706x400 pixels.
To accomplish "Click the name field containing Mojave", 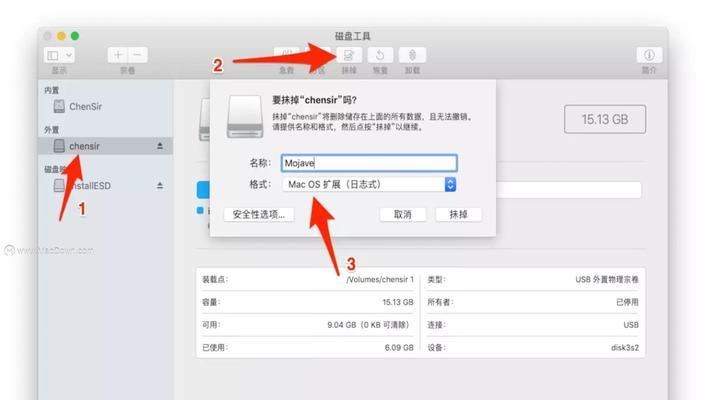I will tap(369, 163).
